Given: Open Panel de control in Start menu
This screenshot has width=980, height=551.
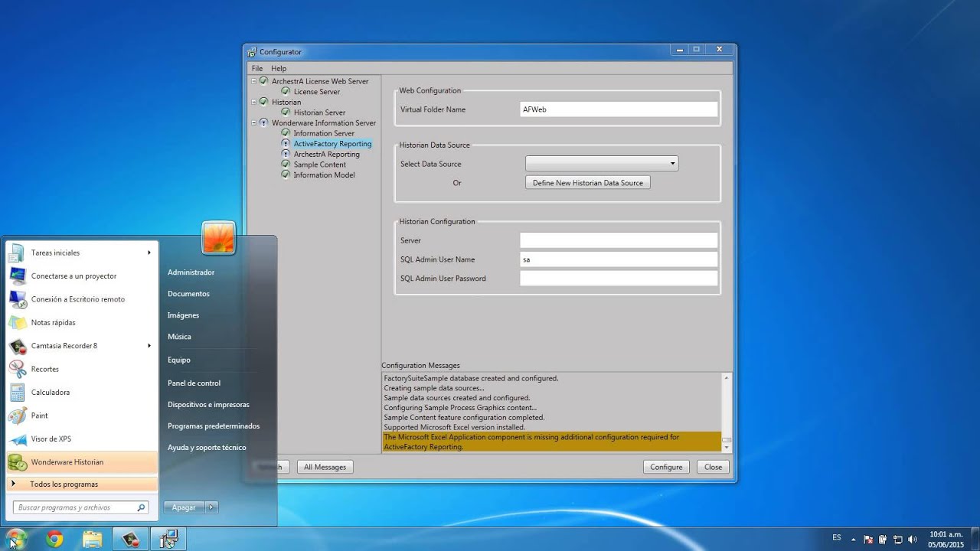Looking at the screenshot, I should click(194, 383).
